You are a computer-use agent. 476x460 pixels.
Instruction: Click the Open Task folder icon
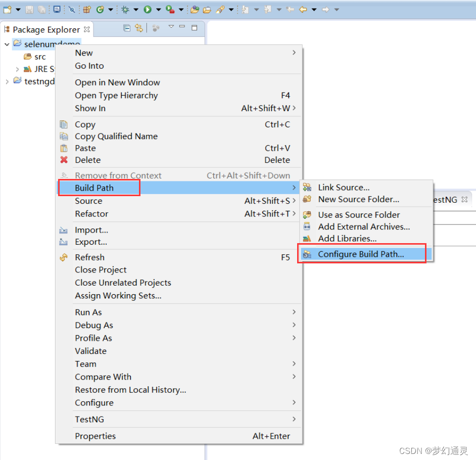(x=207, y=10)
